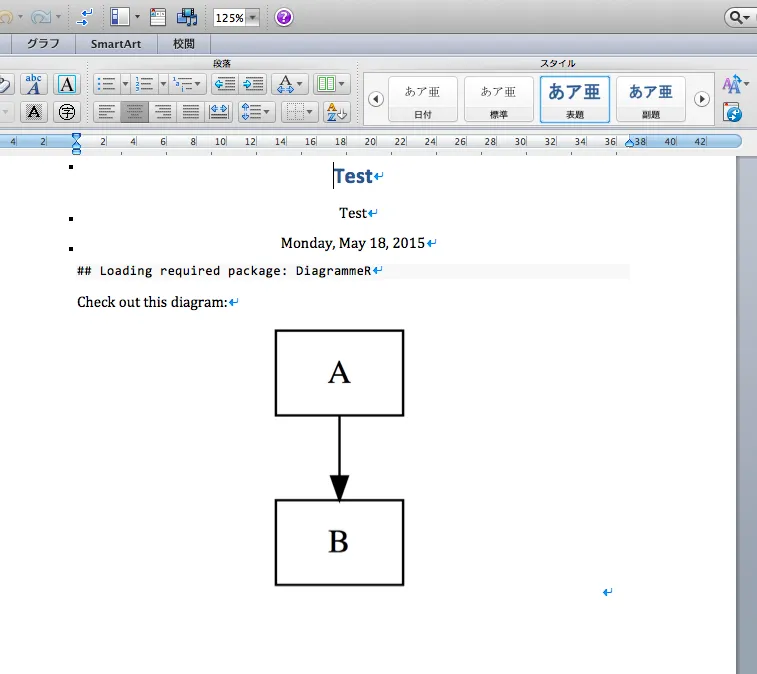This screenshot has height=674, width=757.
Task: Click the right indent marker on ruler
Action: point(629,142)
